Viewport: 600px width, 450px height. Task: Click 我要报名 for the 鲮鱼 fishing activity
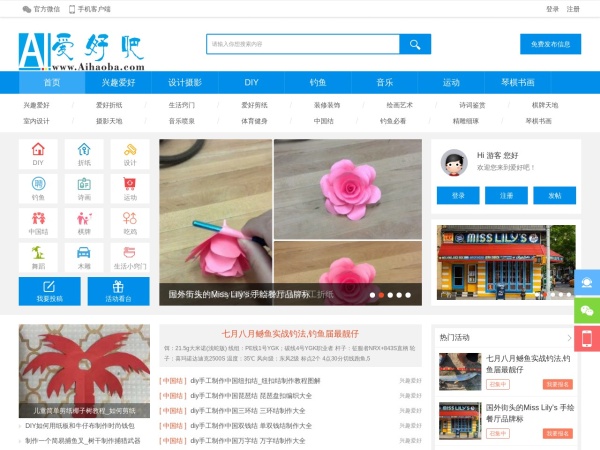pyautogui.click(x=558, y=384)
